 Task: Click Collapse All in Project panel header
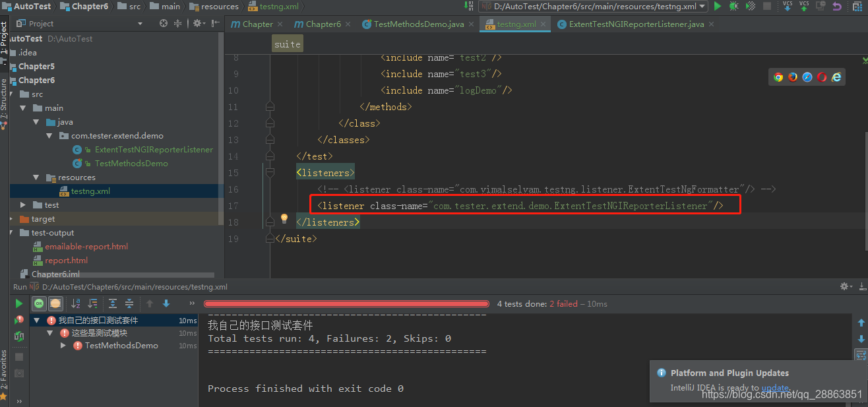pyautogui.click(x=177, y=24)
